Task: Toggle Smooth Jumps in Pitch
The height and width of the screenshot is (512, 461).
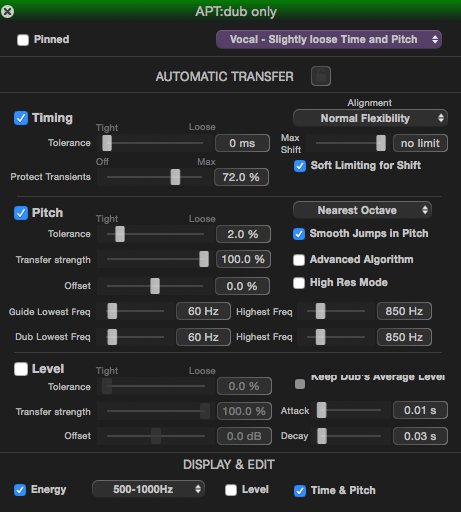Action: tap(299, 234)
